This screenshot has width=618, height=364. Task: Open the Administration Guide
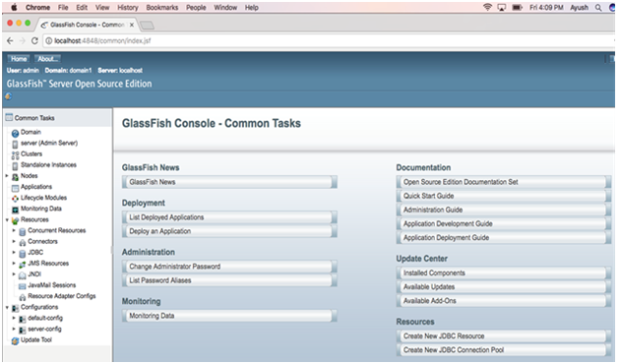point(504,210)
